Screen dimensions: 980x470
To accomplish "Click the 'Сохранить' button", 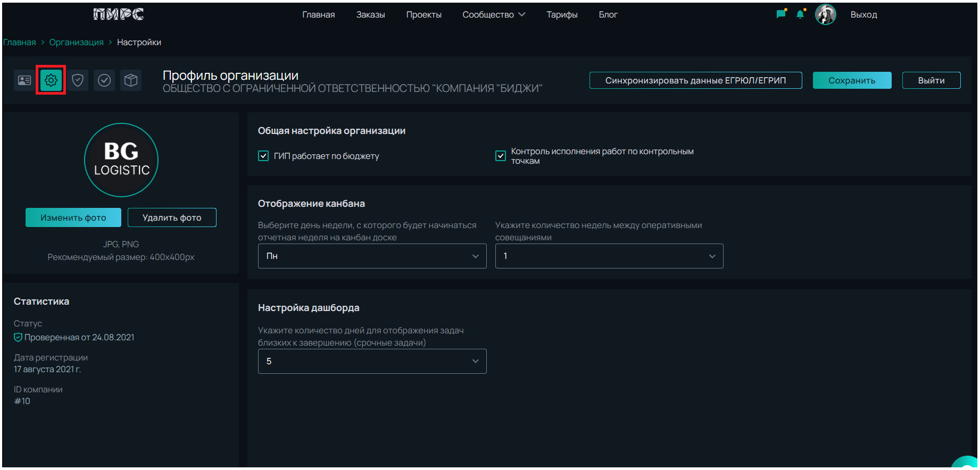I will [x=851, y=80].
